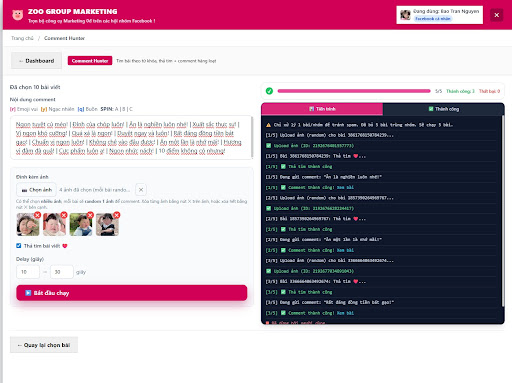Click the comment textarea scrollbar

click(x=252, y=137)
